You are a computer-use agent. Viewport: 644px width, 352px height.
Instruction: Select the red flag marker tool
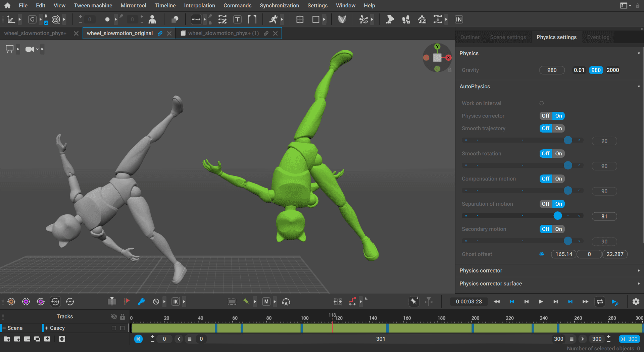(x=127, y=301)
